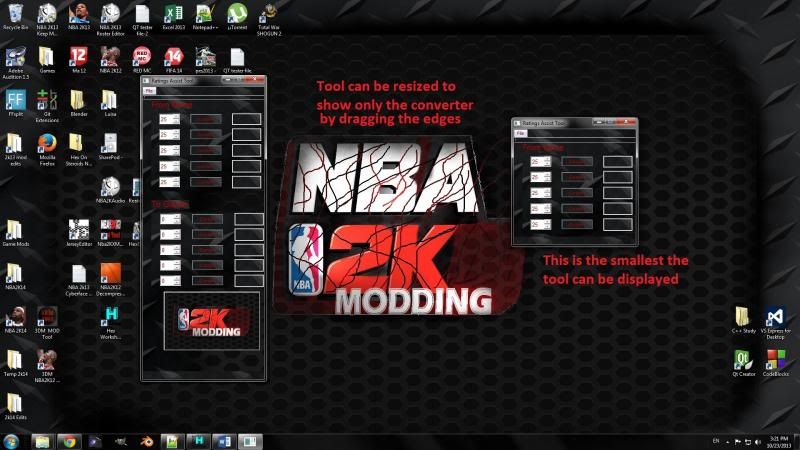Click the title bar of the smaller Ratings Assist Tool
Viewport: 800px width, 450px height.
pos(574,123)
